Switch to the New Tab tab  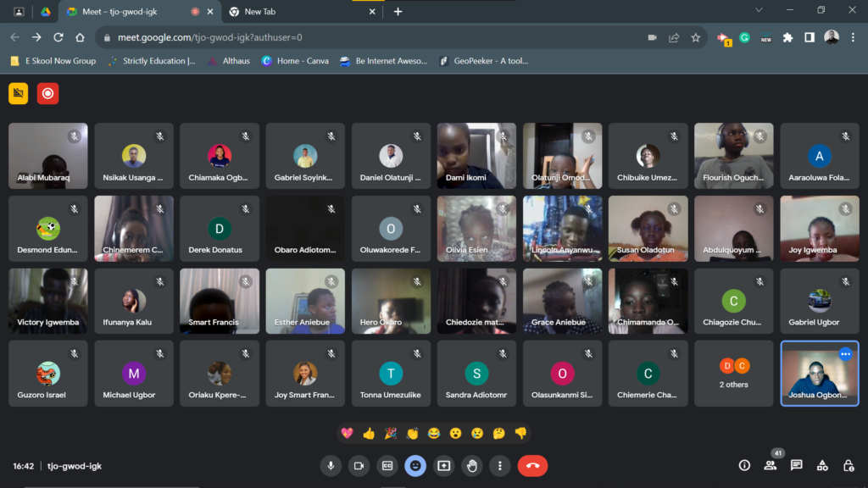(x=302, y=12)
